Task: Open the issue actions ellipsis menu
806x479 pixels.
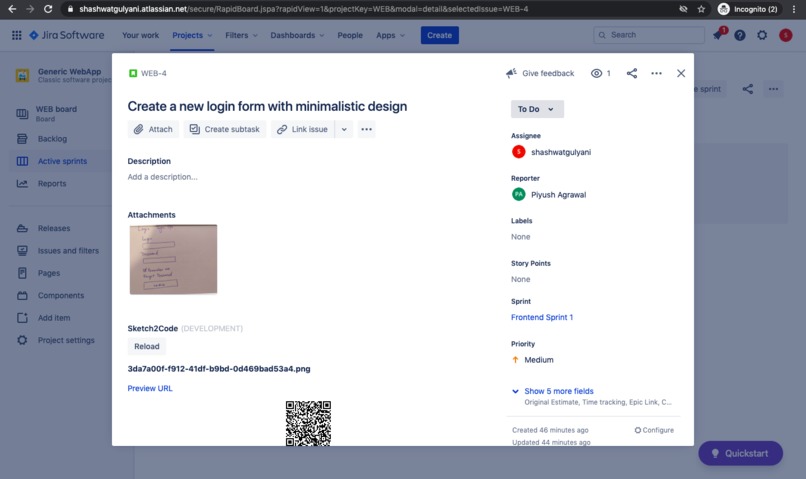Action: click(656, 73)
